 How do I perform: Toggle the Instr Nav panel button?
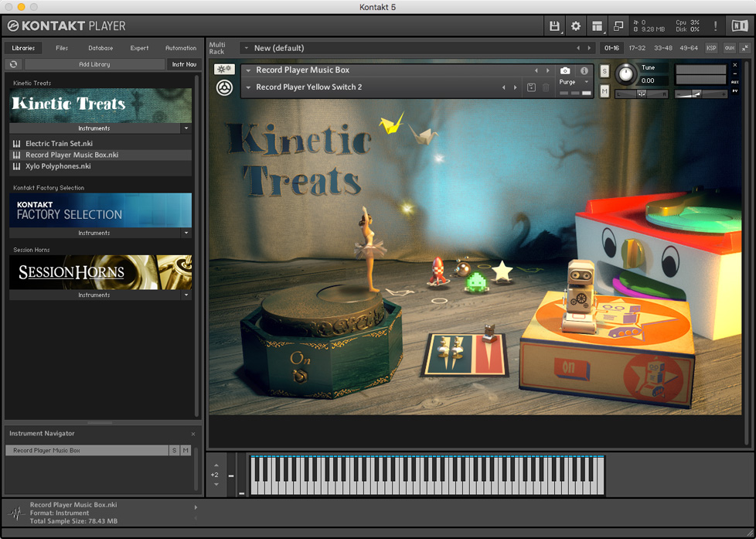pos(183,64)
